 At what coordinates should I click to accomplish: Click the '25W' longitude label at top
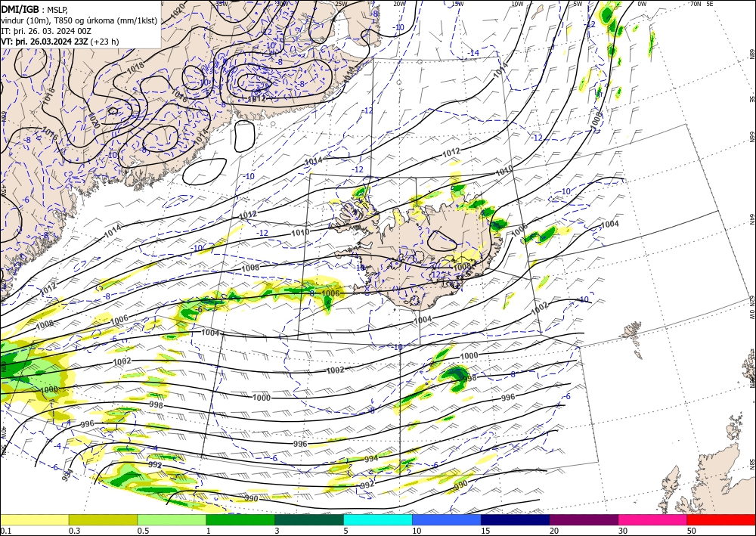coord(341,4)
